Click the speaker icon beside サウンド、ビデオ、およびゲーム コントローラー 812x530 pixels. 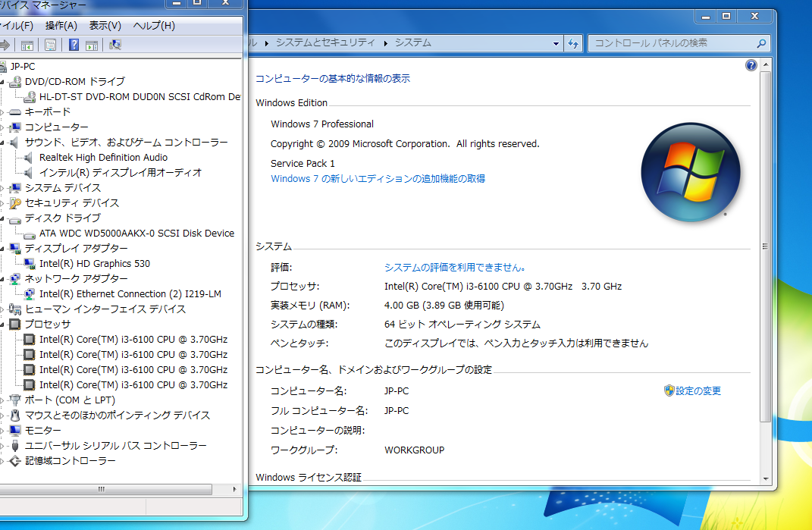[x=15, y=143]
